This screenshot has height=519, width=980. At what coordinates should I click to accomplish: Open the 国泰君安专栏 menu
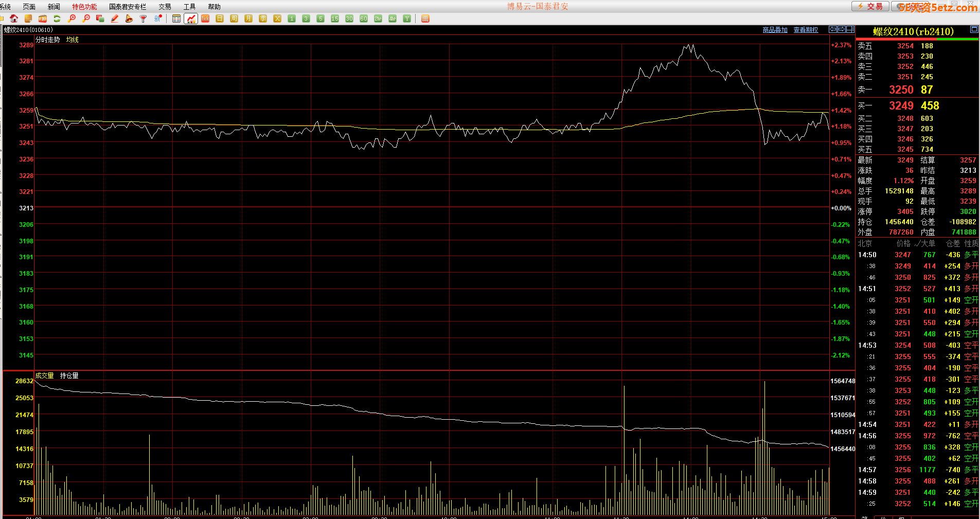click(128, 7)
